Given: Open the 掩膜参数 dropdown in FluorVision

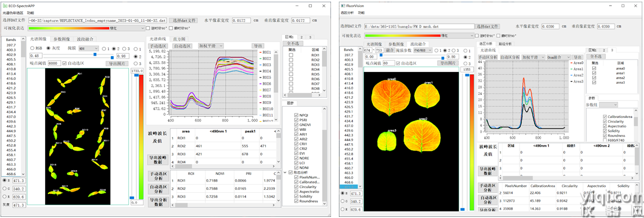Looking at the screenshot, I should [x=423, y=50].
